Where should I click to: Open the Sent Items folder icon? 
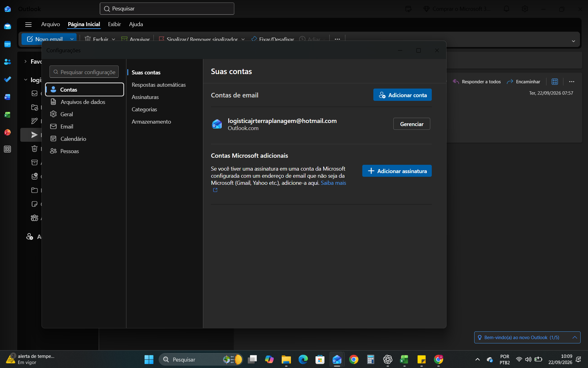pyautogui.click(x=34, y=135)
